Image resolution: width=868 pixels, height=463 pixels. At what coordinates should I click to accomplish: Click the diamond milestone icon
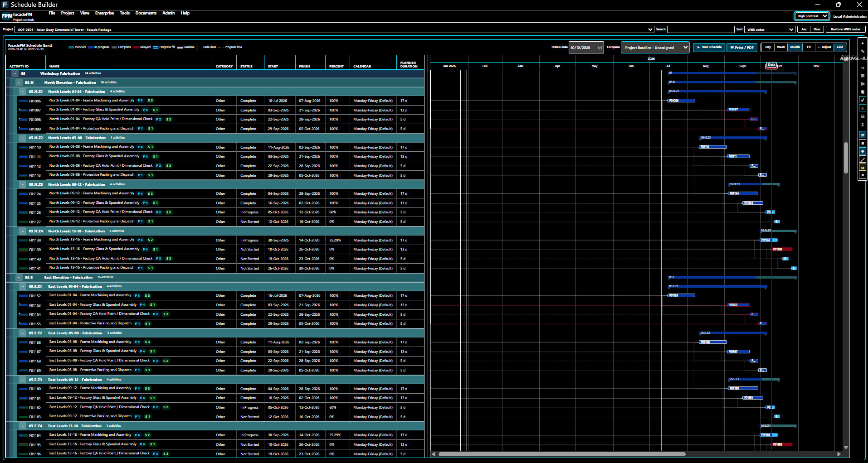(863, 151)
